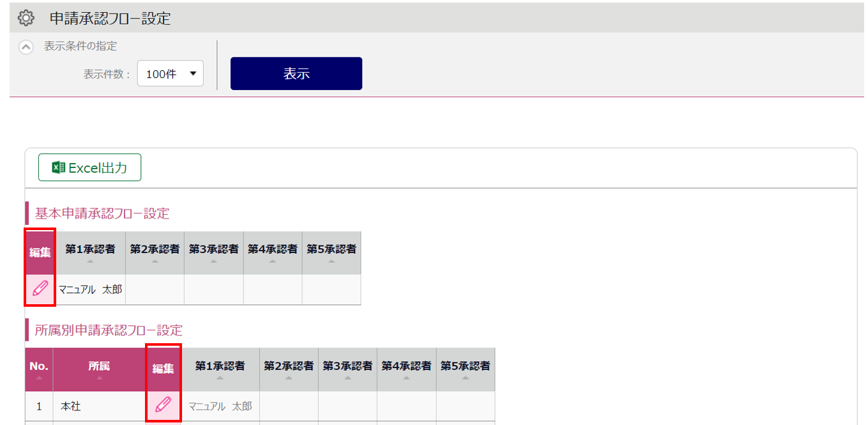Viewport: 868px width, 425px height.
Task: Click the 所属別申請承認フロー設定 section heading
Action: [x=109, y=330]
